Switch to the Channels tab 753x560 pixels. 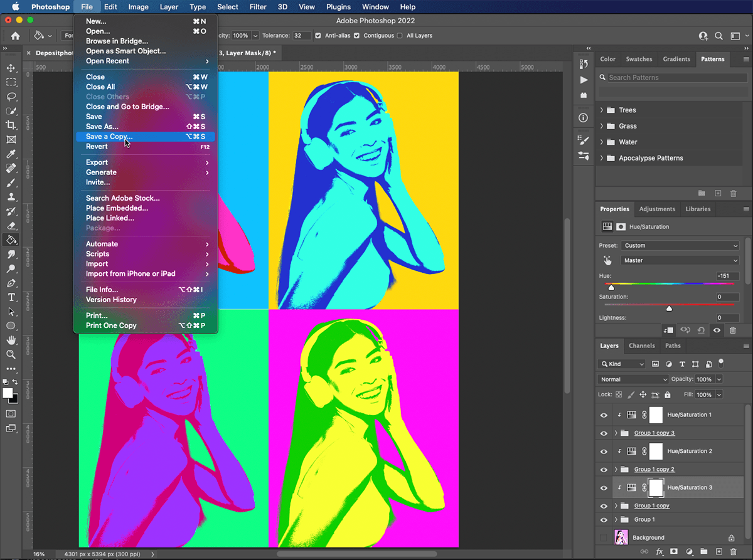642,346
